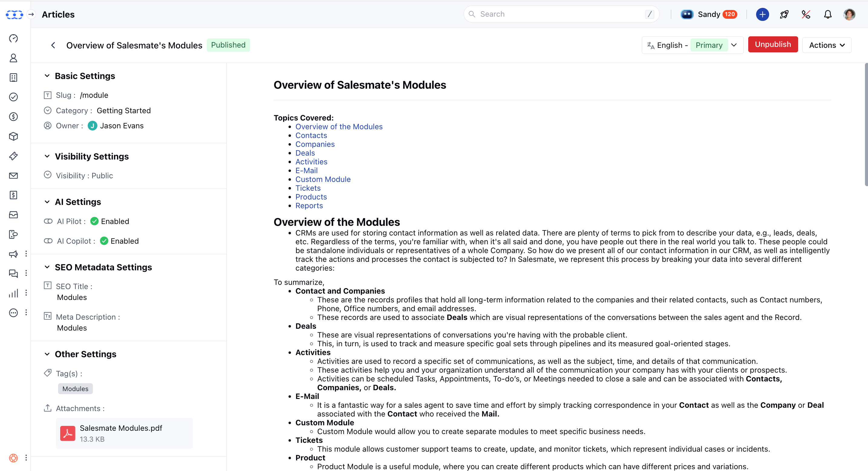
Task: Collapse the Basic Settings section
Action: pyautogui.click(x=47, y=76)
